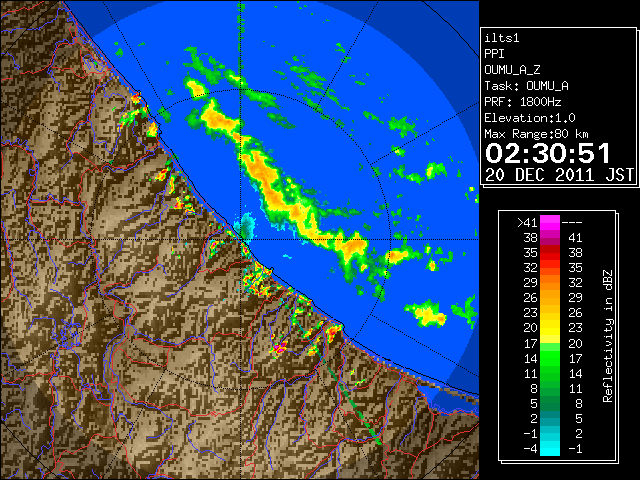The height and width of the screenshot is (480, 640).
Task: Click the '>41' legend label
Action: pyautogui.click(x=527, y=223)
